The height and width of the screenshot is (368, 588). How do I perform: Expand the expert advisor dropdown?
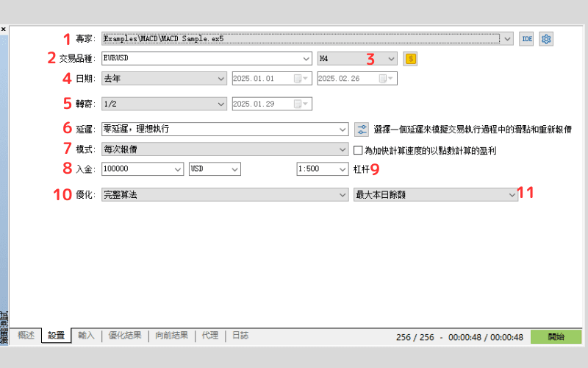(507, 39)
